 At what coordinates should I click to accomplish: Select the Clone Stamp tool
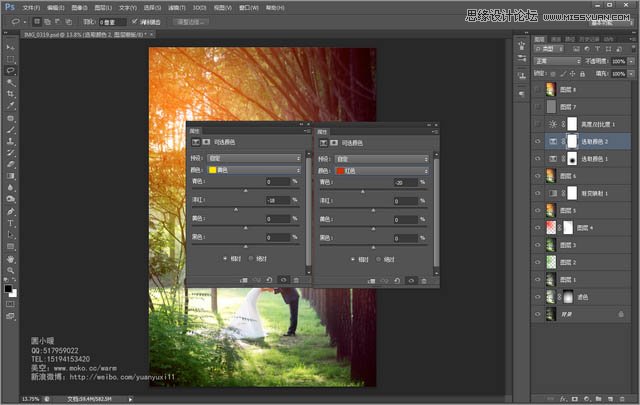coord(10,142)
